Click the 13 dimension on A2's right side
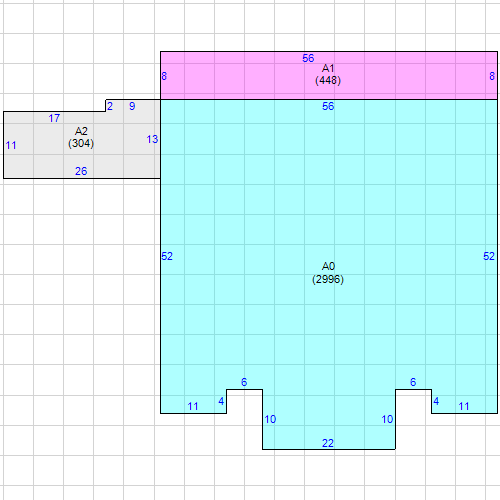This screenshot has height=500, width=500. tap(152, 139)
